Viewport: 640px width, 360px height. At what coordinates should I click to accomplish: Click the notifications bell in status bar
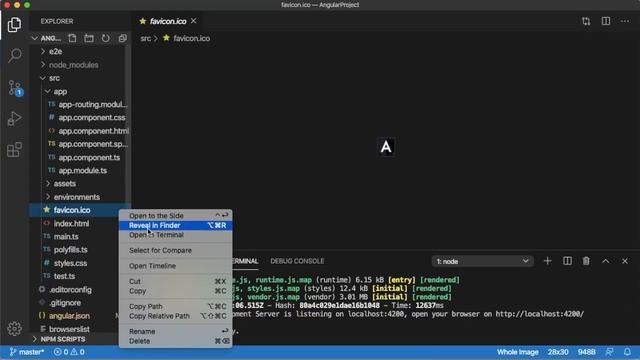click(627, 351)
